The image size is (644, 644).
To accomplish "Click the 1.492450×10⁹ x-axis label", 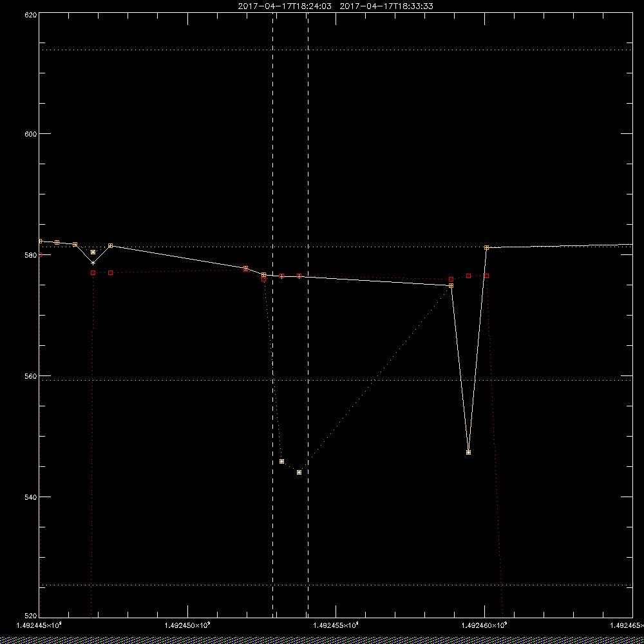I will tap(187, 625).
